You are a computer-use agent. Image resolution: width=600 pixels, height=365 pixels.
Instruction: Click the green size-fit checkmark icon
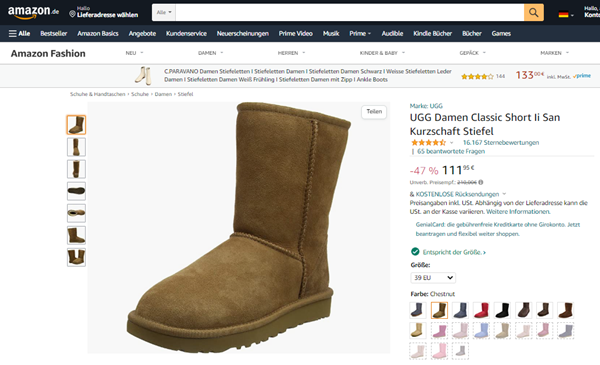click(415, 252)
